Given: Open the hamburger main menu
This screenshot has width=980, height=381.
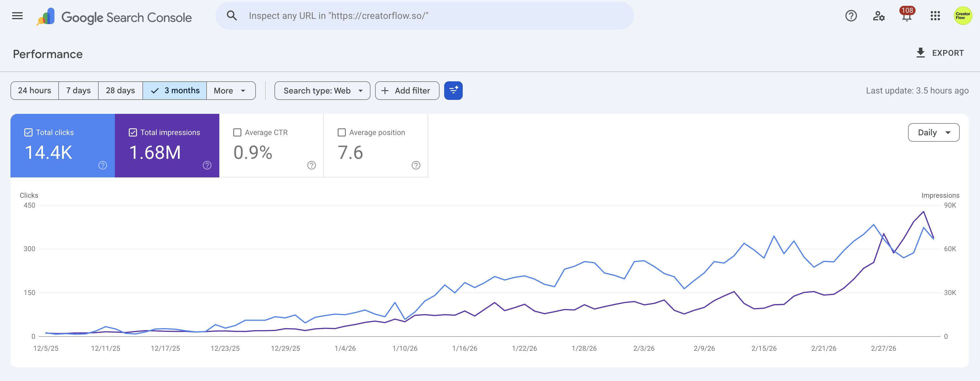Looking at the screenshot, I should (17, 16).
